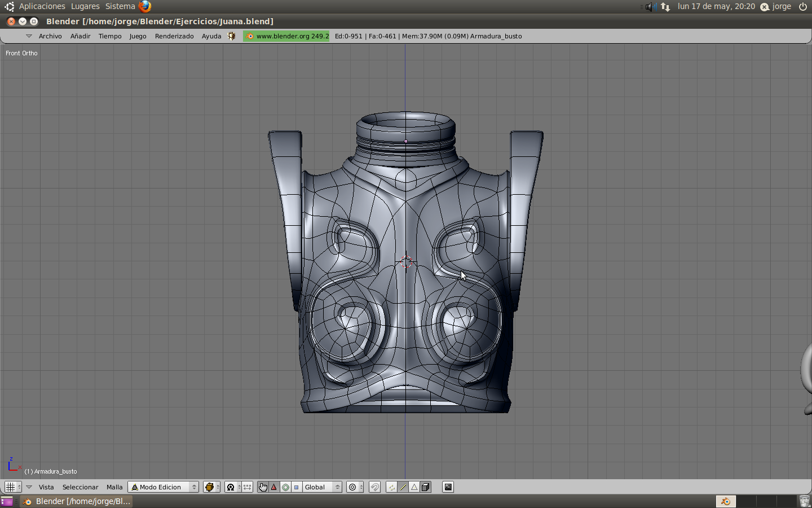
Task: Switch to vertex select mode
Action: click(x=392, y=487)
